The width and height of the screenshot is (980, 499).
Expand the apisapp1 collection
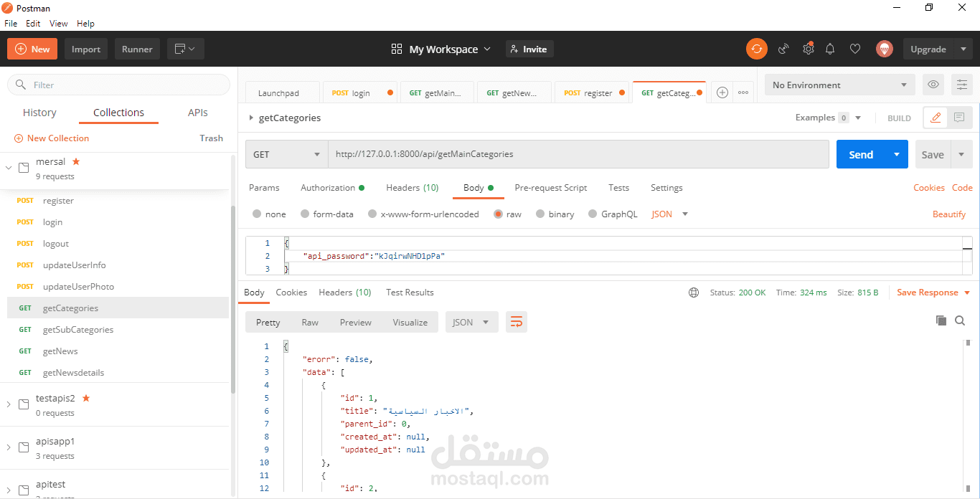[x=9, y=447]
